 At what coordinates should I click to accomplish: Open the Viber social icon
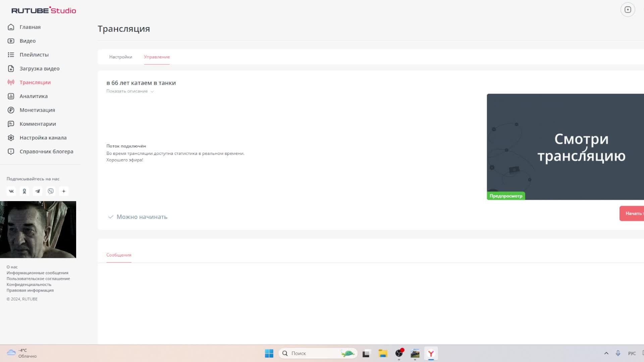(51, 191)
